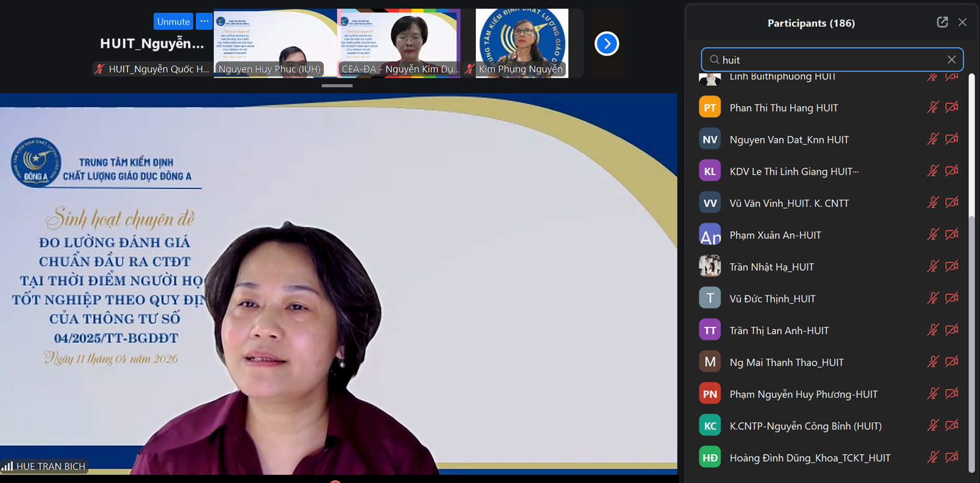Click the muted mic icon for Trần Nhật Hạ_HUIT
The width and height of the screenshot is (980, 483).
(932, 266)
